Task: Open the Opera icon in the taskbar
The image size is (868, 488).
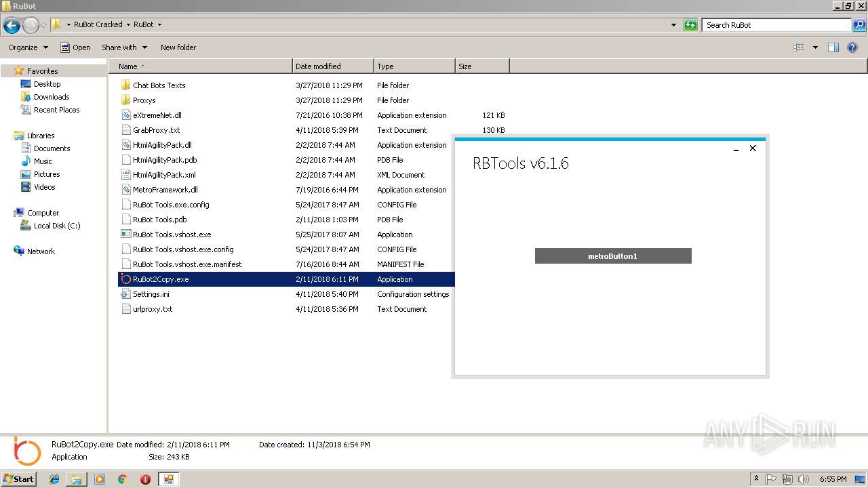Action: 145,479
